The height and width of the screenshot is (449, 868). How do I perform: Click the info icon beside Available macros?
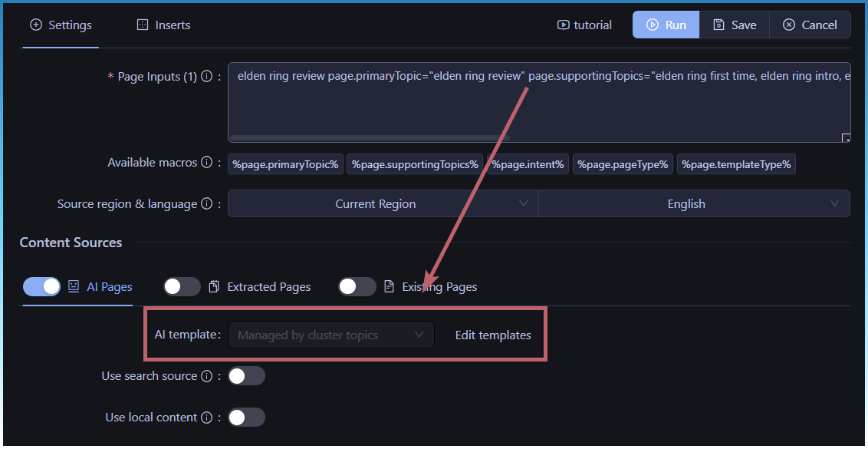205,163
